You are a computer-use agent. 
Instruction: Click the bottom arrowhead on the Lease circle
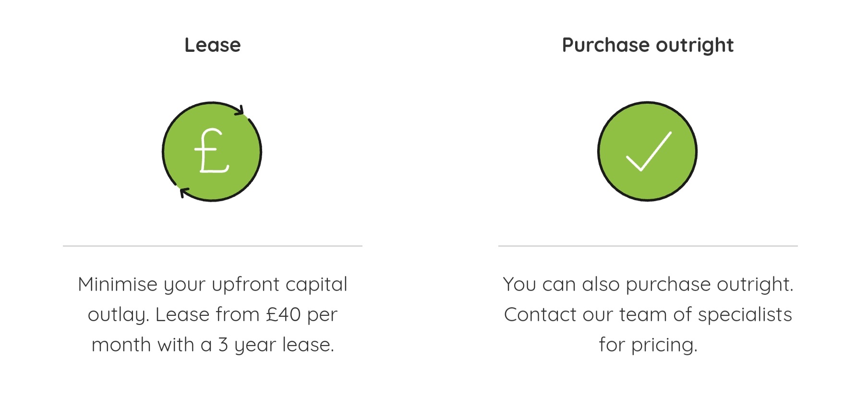pos(184,192)
